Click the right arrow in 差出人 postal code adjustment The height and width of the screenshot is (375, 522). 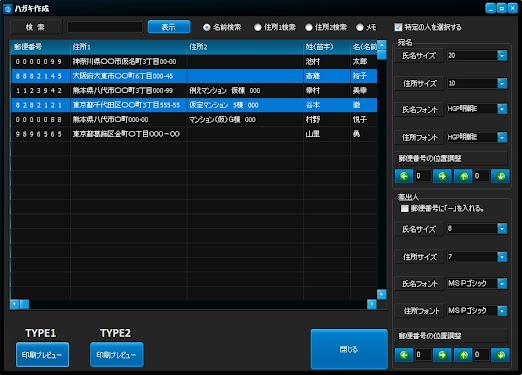tap(442, 355)
